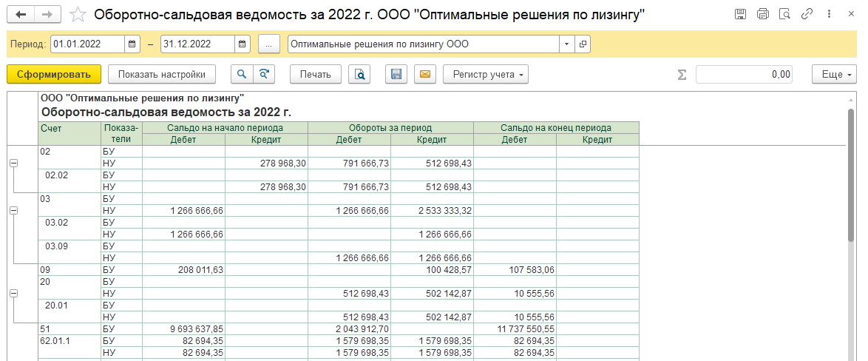Add report to favorites with star
Screen dimensions: 868x361
tap(77, 15)
